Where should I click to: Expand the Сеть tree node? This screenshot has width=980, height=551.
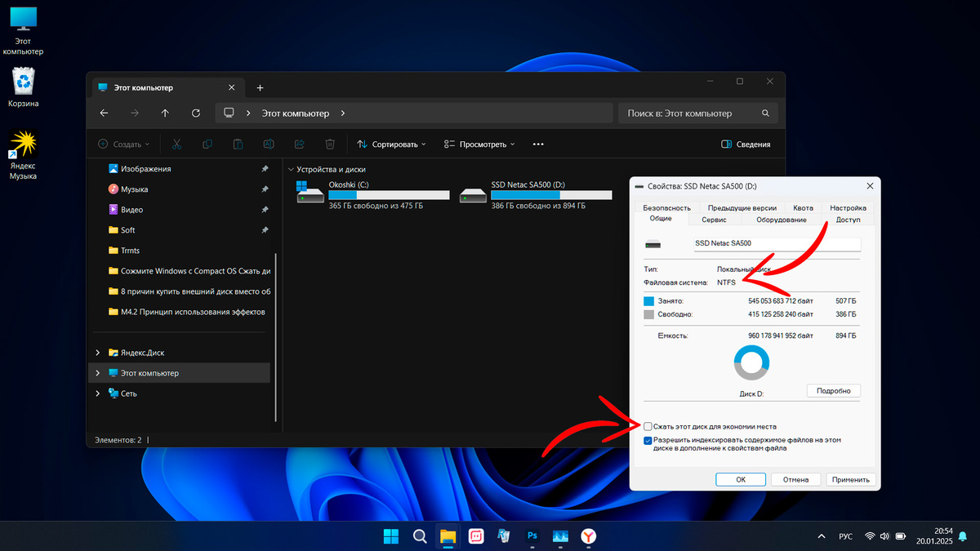coord(98,393)
